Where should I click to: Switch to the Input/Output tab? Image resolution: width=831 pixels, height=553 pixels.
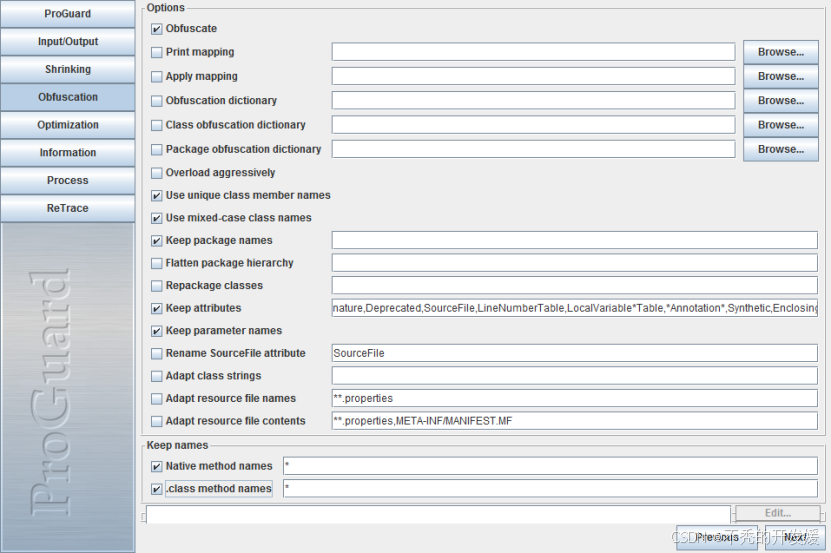point(67,41)
